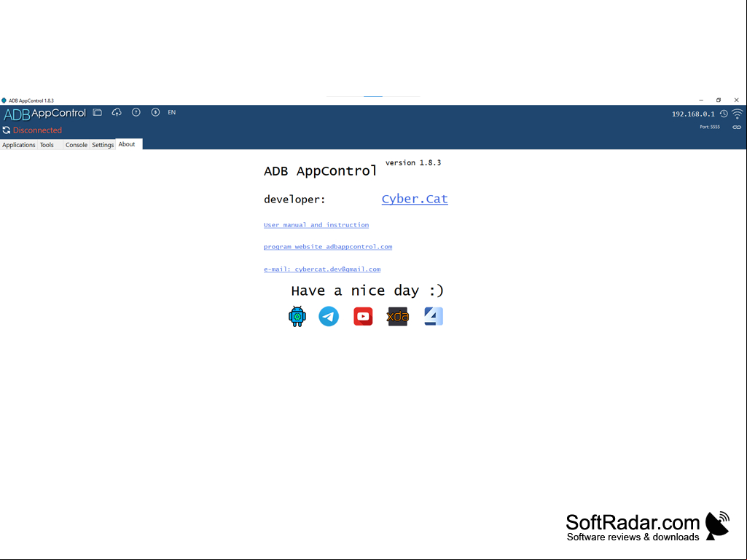Click the version 1.8.3 text
Screen dimensions: 747x560
413,163
